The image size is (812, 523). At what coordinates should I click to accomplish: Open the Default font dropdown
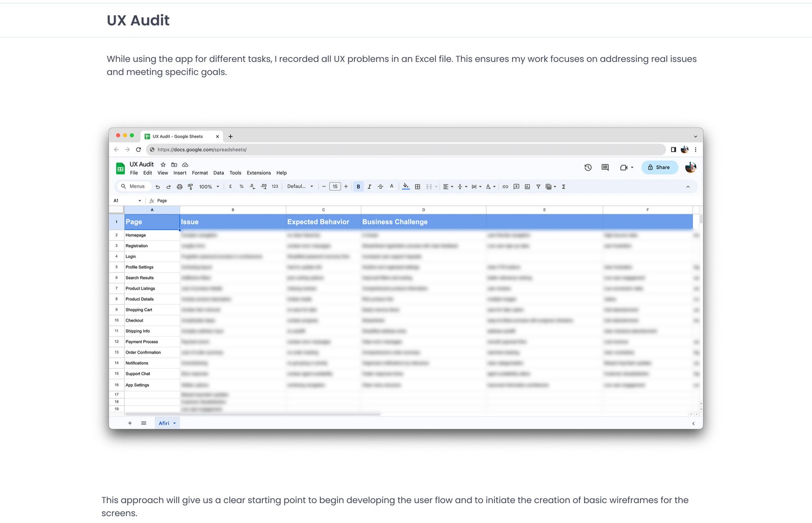300,187
